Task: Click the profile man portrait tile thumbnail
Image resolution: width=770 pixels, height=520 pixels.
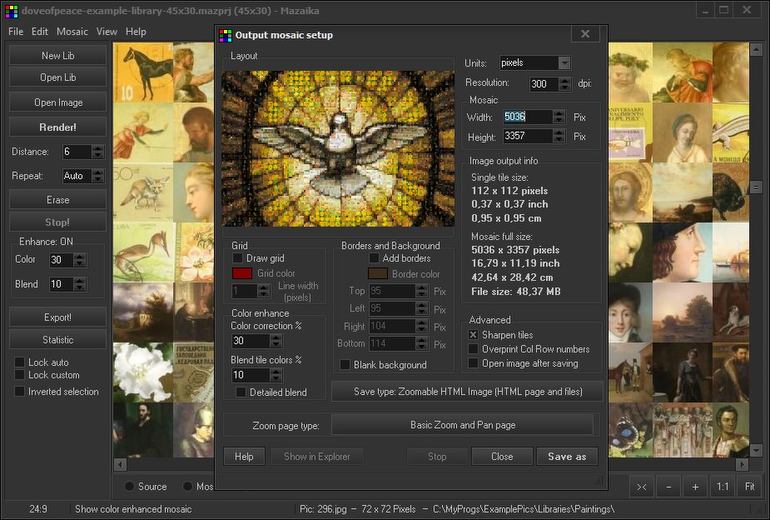Action: tap(682, 252)
